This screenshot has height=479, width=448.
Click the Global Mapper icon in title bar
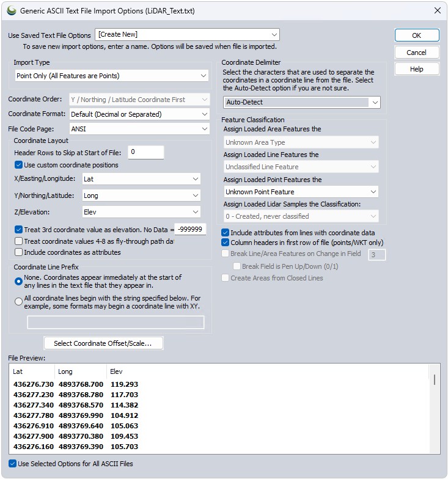coord(11,11)
